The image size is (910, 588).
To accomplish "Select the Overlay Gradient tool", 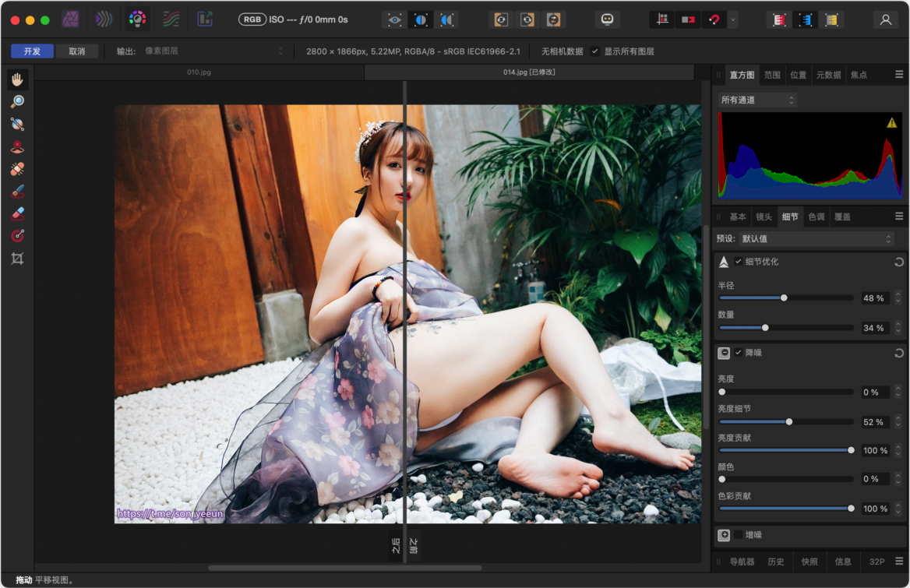I will click(17, 235).
